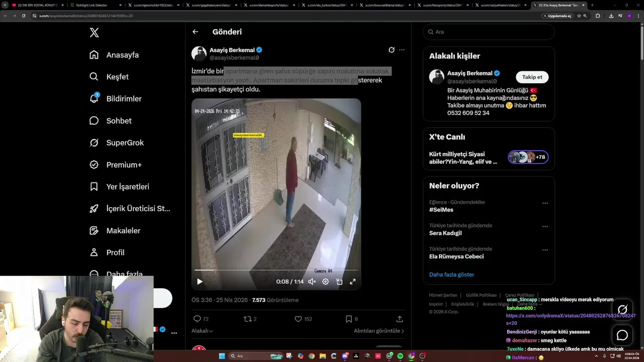644x362 pixels.
Task: Mute the video sound
Action: [312, 282]
